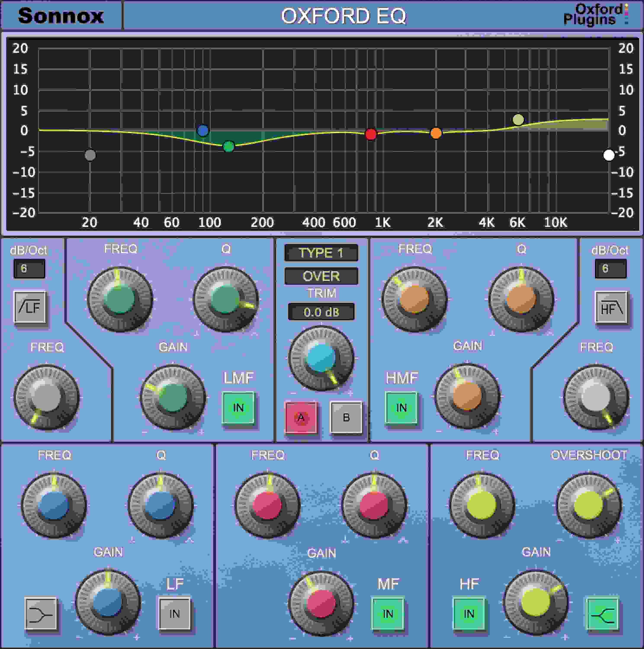Click the 0.0 dB TRIM readout
The width and height of the screenshot is (644, 649).
point(321,312)
